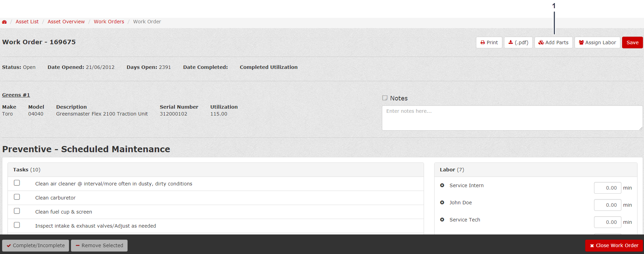This screenshot has height=254, width=644.
Task: Check the Clean air cleaner task
Action: [x=17, y=183]
